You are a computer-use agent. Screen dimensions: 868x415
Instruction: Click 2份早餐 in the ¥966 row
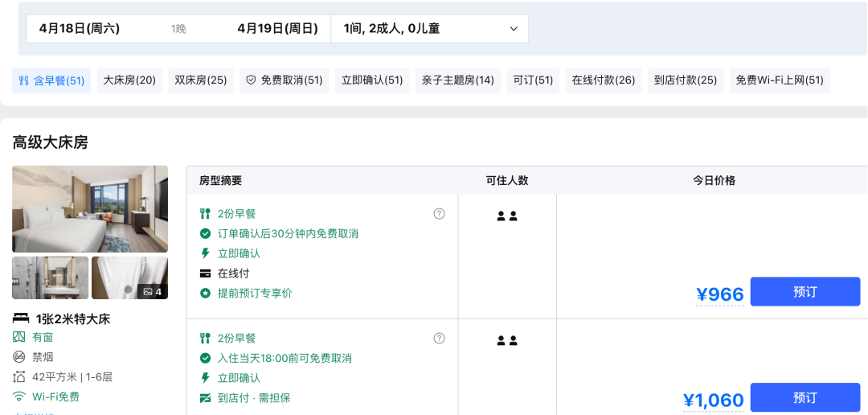point(236,214)
